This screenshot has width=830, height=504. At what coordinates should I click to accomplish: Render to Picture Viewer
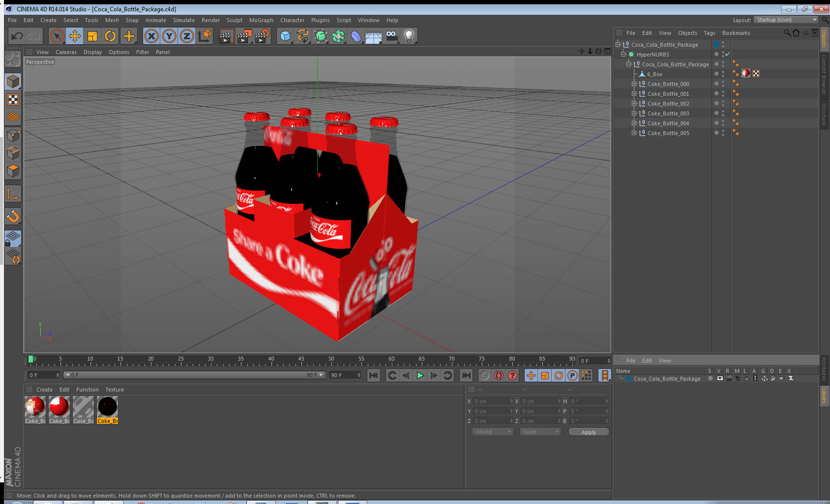click(244, 36)
